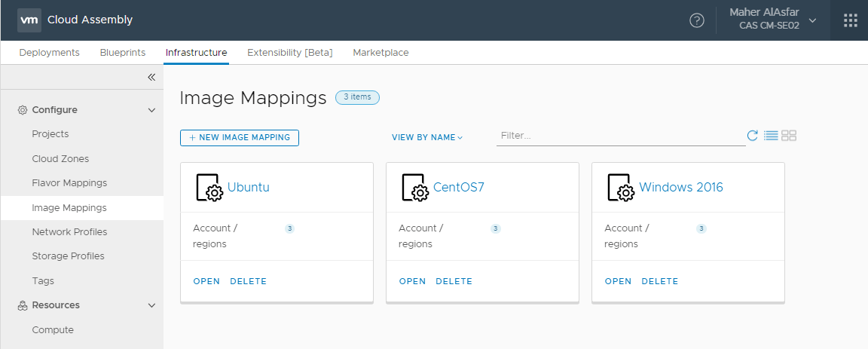Click the CentOS7 image mapping icon

pyautogui.click(x=414, y=188)
